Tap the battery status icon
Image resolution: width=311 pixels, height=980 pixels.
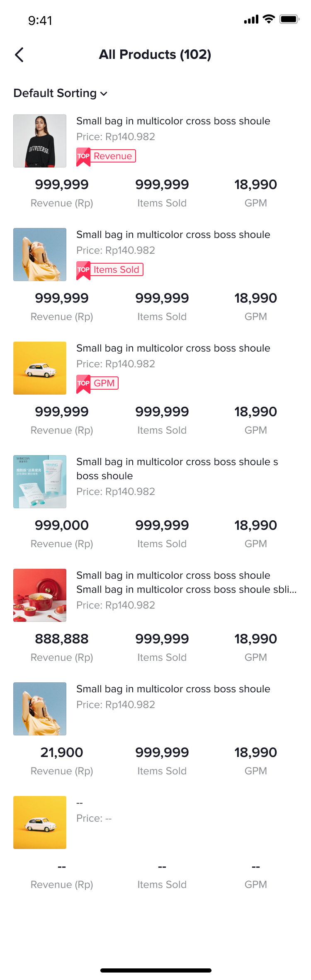(x=289, y=19)
